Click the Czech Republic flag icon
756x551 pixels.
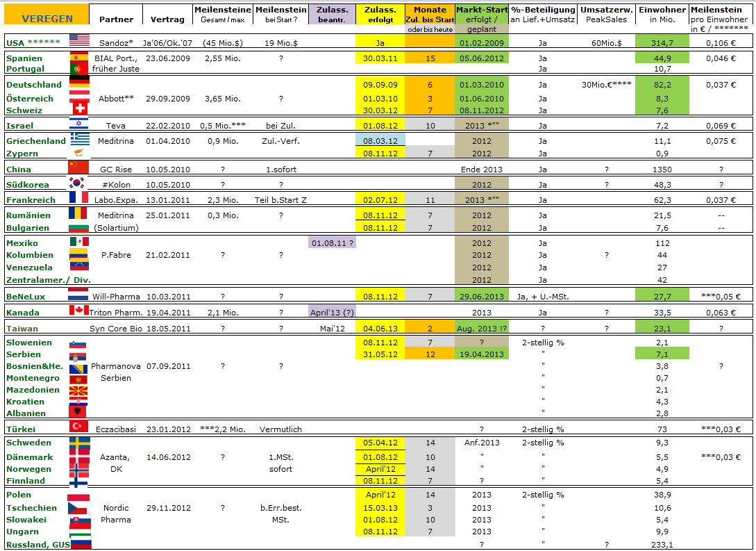coord(77,508)
